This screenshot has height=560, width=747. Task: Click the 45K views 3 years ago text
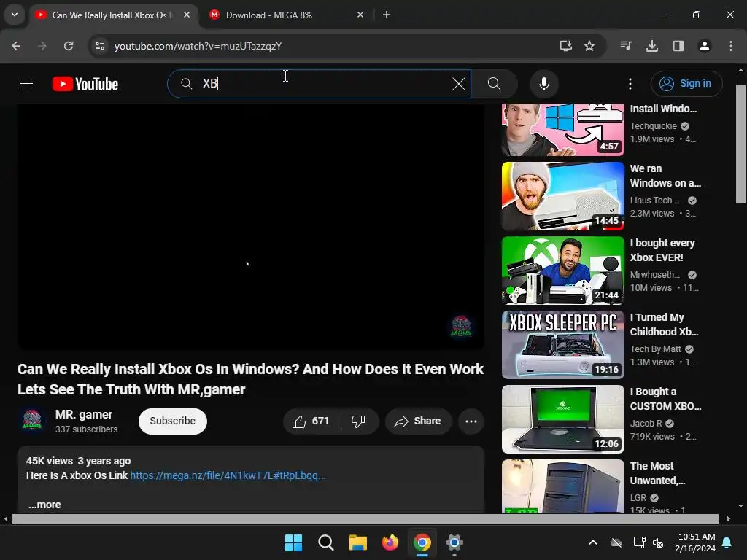78,461
